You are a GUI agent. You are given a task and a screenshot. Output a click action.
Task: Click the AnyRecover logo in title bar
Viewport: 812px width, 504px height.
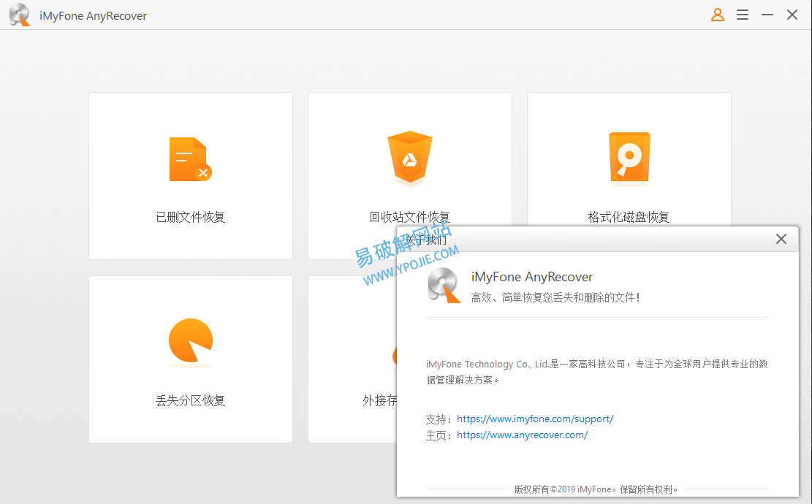pos(20,15)
